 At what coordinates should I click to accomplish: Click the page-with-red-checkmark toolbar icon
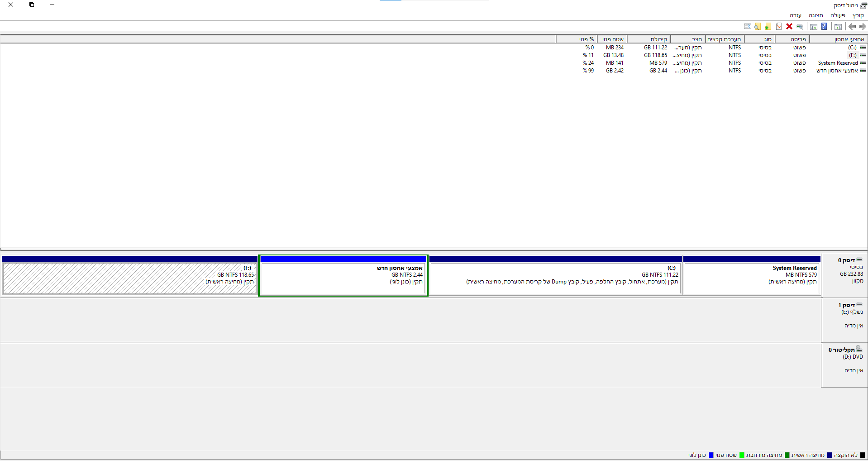[778, 27]
